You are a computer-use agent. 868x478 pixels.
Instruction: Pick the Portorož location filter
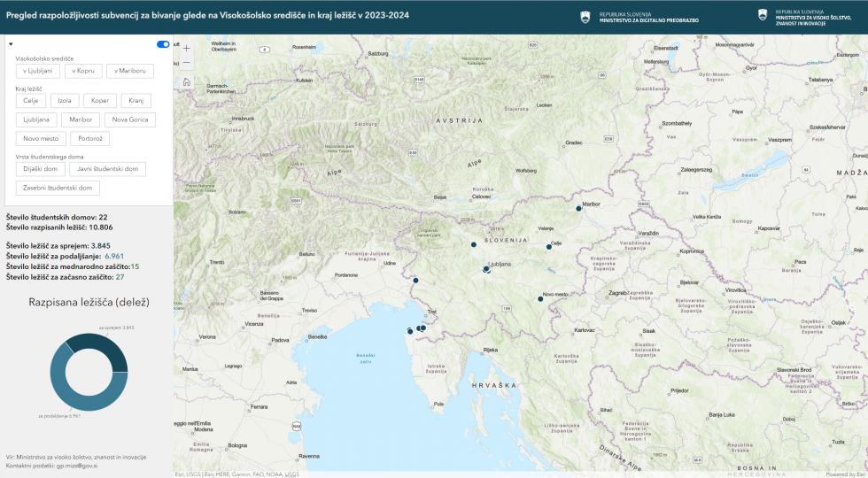tap(90, 139)
